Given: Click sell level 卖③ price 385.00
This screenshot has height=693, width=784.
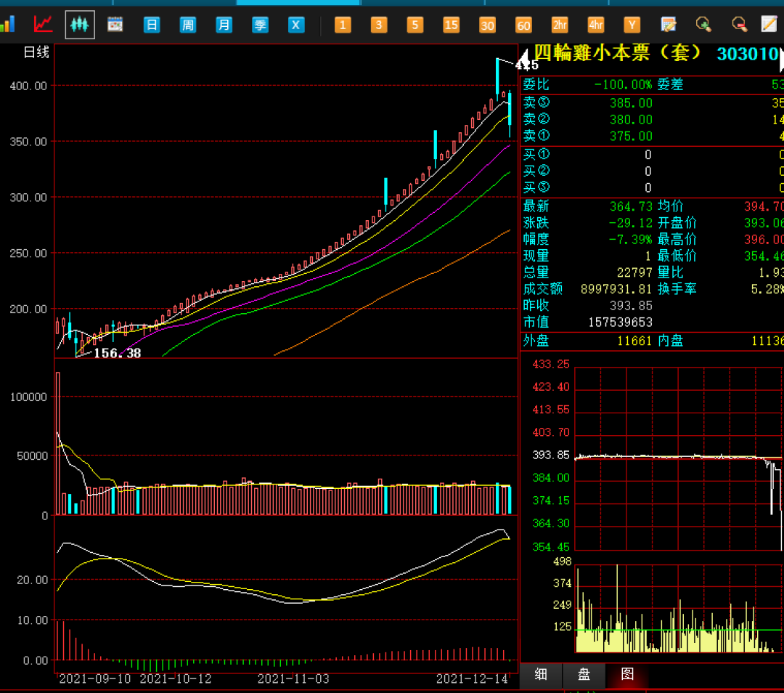Looking at the screenshot, I should point(631,103).
